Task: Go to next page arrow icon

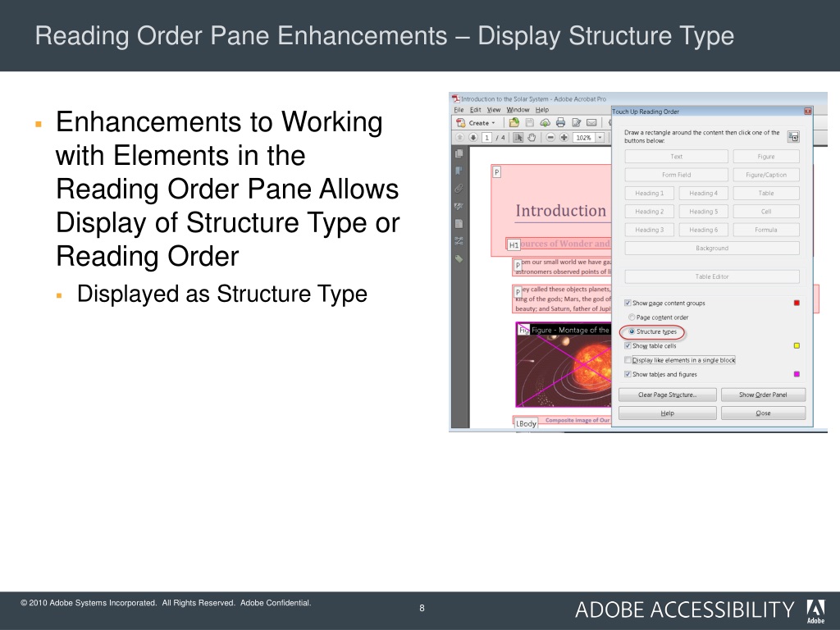Action: click(x=473, y=138)
